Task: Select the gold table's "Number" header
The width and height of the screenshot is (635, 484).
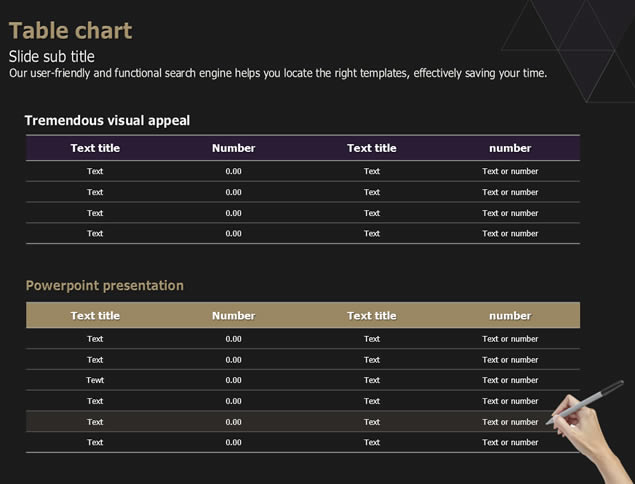Action: tap(233, 316)
